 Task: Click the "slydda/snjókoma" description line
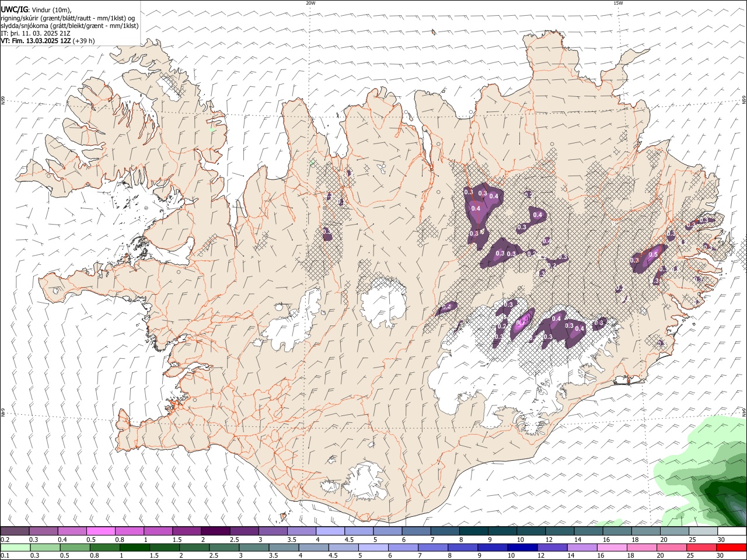click(70, 26)
